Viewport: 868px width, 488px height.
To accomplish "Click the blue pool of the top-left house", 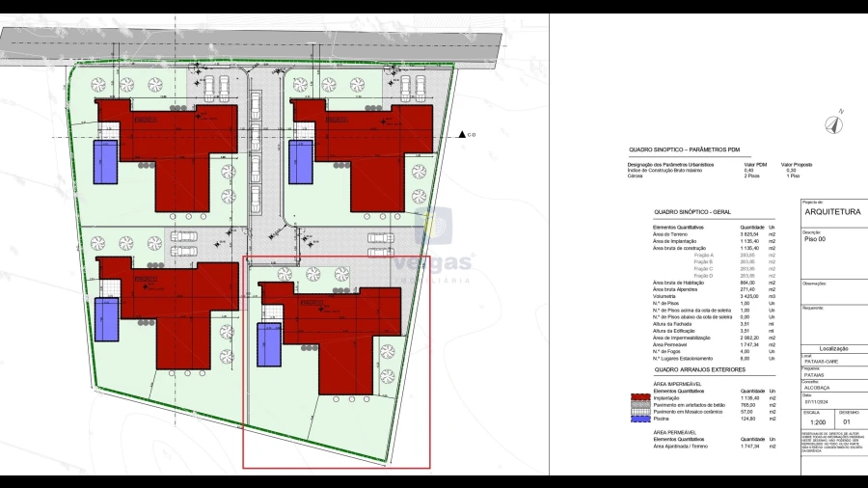I will 104,162.
